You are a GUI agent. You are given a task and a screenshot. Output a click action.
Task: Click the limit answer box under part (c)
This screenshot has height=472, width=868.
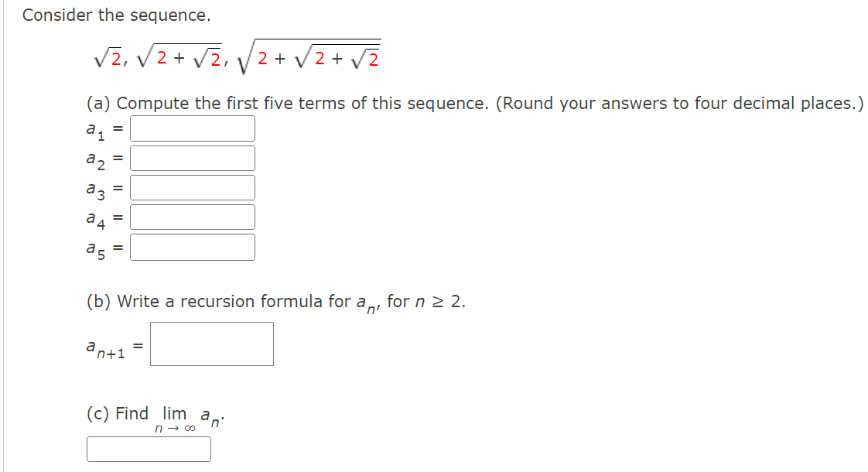pyautogui.click(x=149, y=449)
